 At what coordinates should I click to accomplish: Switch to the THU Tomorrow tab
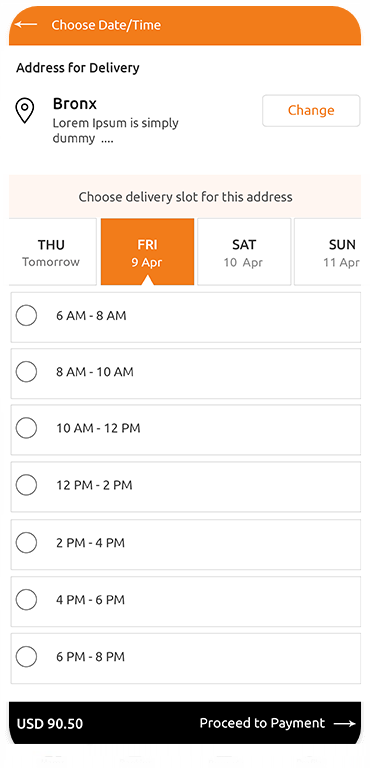52,252
